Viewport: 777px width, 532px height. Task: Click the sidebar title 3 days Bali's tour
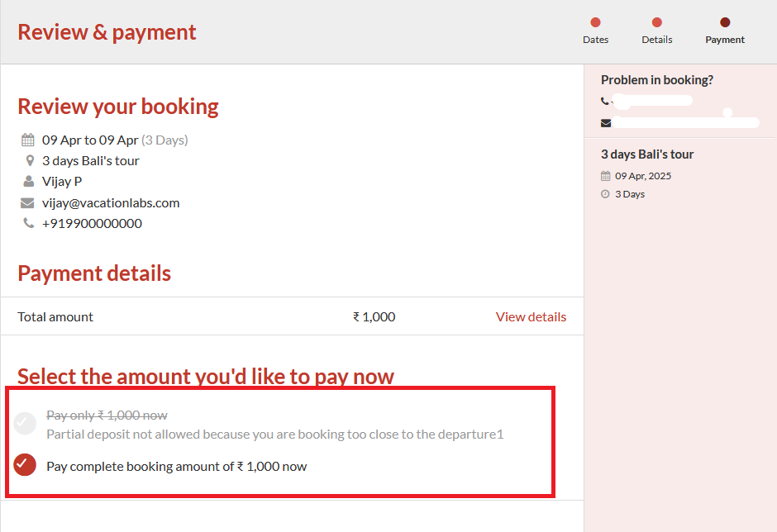647,154
